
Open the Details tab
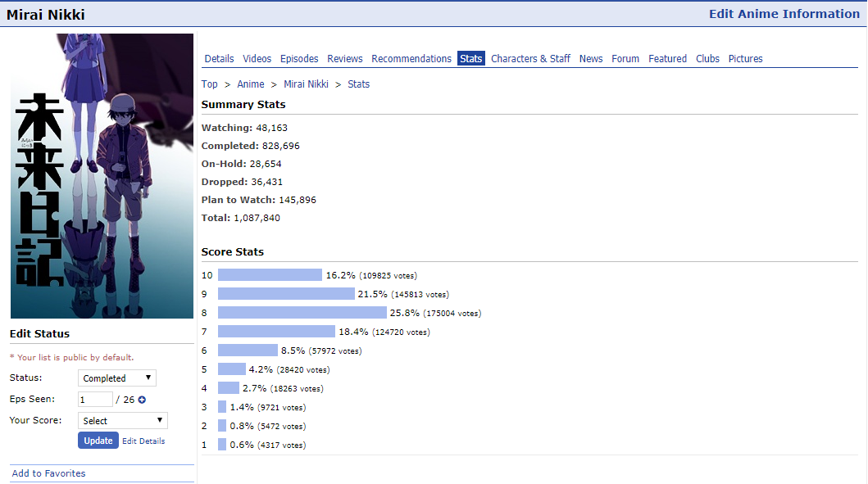point(219,59)
